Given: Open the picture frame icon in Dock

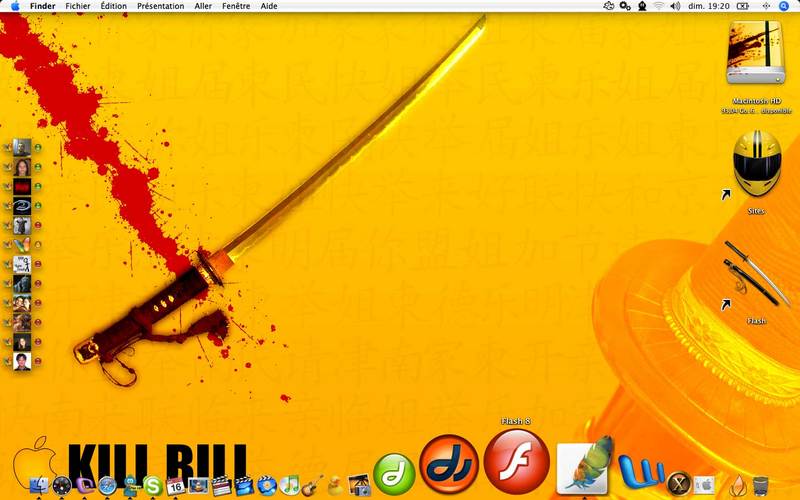Looking at the screenshot, I should coord(198,486).
